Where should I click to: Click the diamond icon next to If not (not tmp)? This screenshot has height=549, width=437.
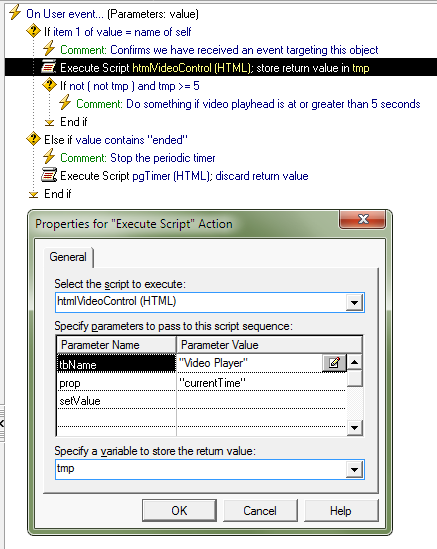(x=49, y=85)
